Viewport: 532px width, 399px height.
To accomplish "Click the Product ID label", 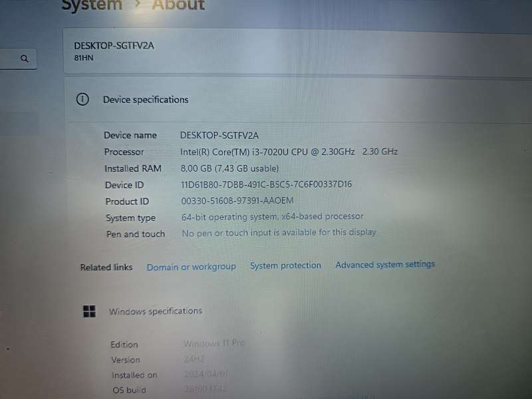I will [x=127, y=201].
